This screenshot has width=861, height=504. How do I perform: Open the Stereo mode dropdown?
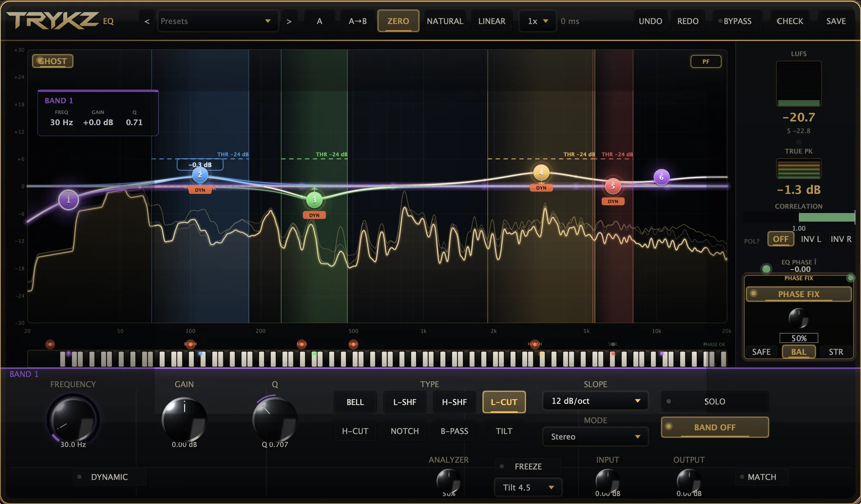click(x=595, y=437)
